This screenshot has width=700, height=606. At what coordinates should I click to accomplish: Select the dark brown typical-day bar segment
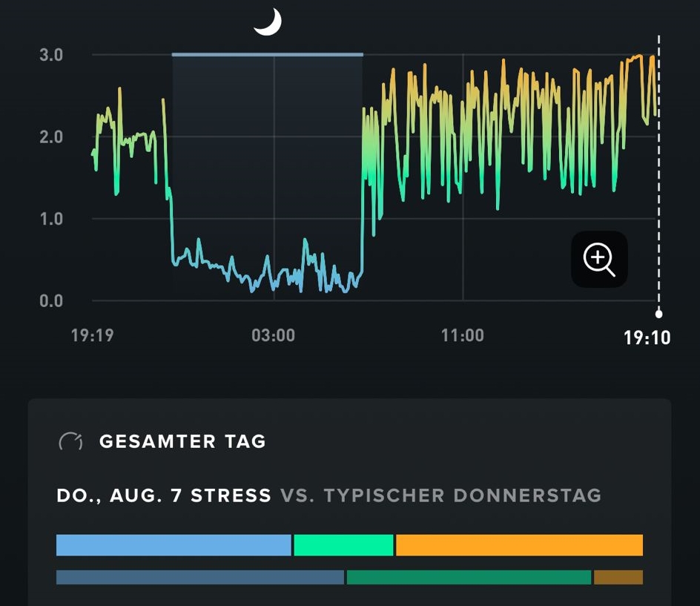coord(618,577)
